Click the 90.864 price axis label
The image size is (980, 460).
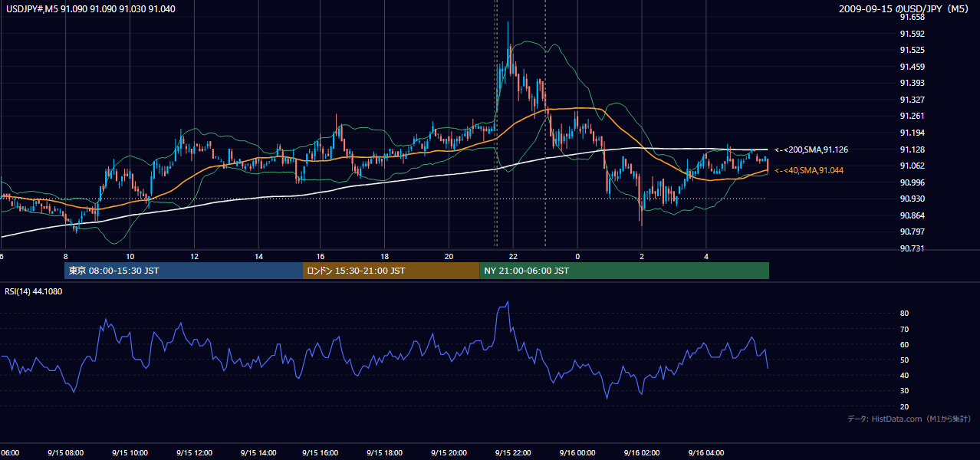[x=911, y=215]
